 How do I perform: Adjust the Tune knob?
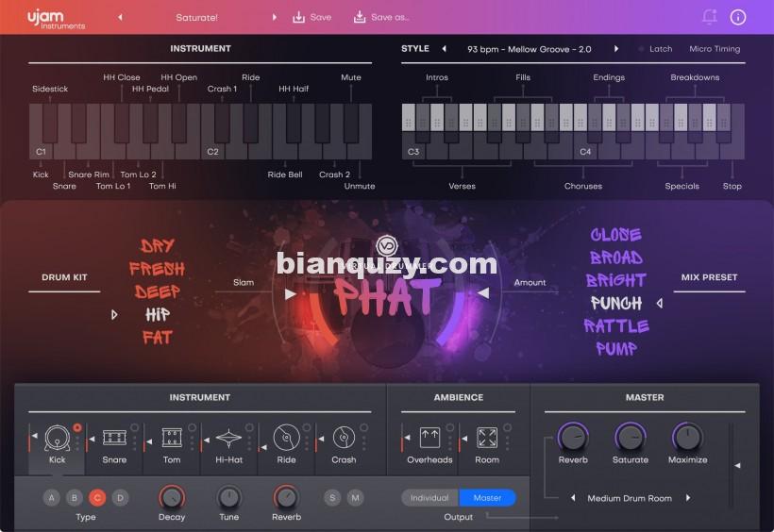click(229, 497)
